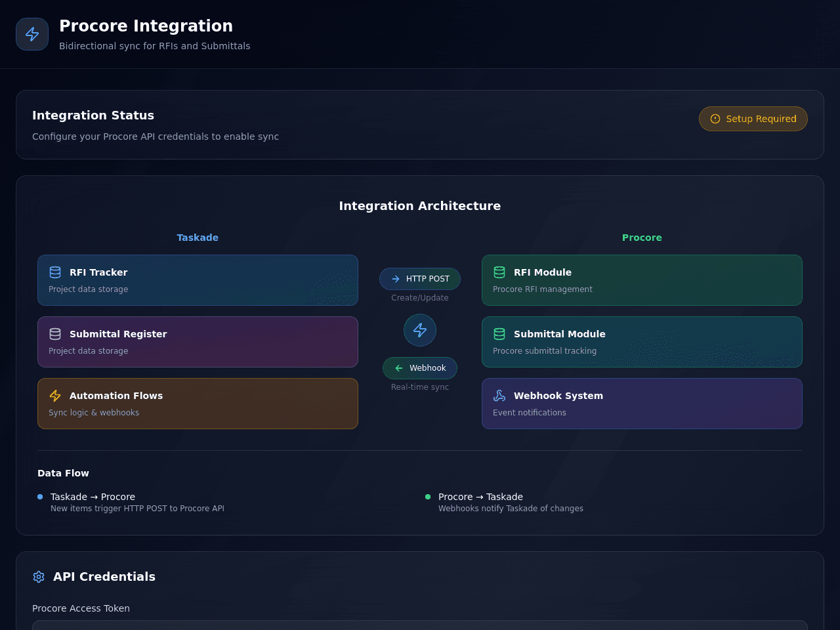Click 'Configure your Procore API credentials' text
The image size is (840, 630).
click(x=156, y=136)
